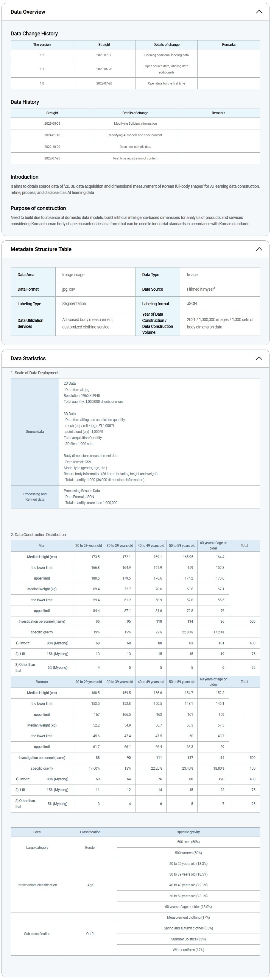This screenshot has height=980, width=271.
Task: Collapse the Data Statistics section chevron
Action: pyautogui.click(x=259, y=359)
